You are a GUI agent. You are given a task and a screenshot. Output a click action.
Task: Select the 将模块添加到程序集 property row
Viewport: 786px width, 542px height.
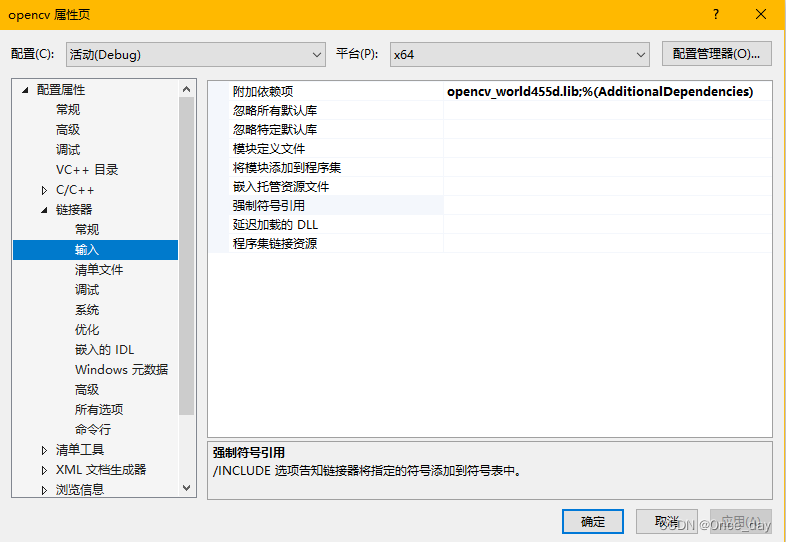(490, 167)
